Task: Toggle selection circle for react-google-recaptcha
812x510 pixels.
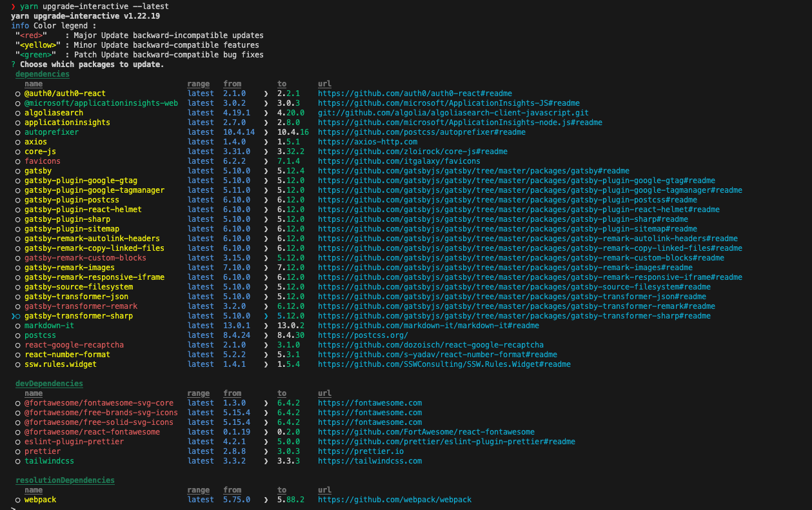Action: [18, 346]
